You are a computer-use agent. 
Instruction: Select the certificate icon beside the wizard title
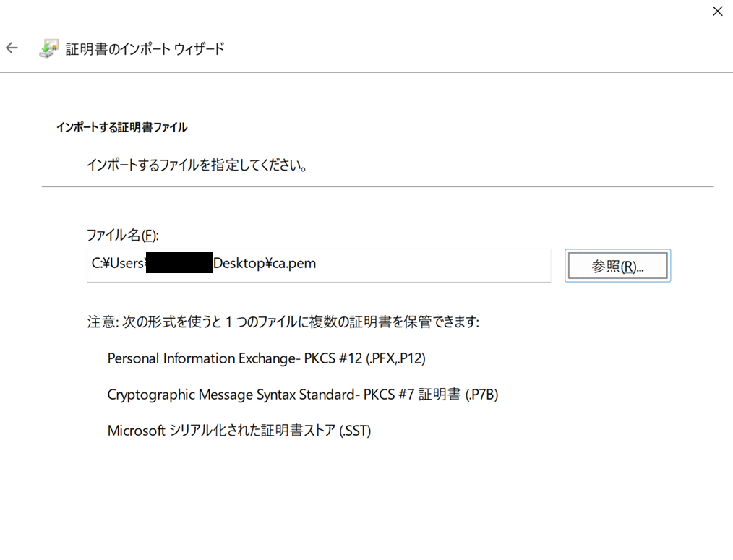pos(48,48)
